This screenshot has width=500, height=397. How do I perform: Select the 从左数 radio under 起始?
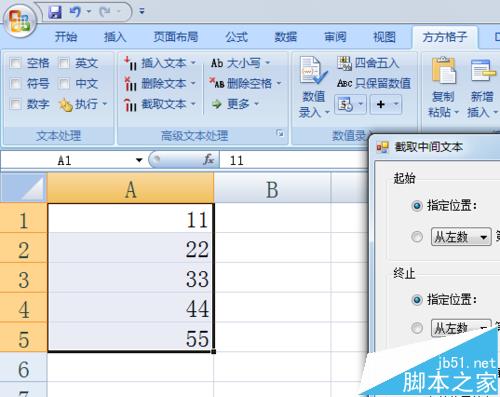click(x=417, y=237)
